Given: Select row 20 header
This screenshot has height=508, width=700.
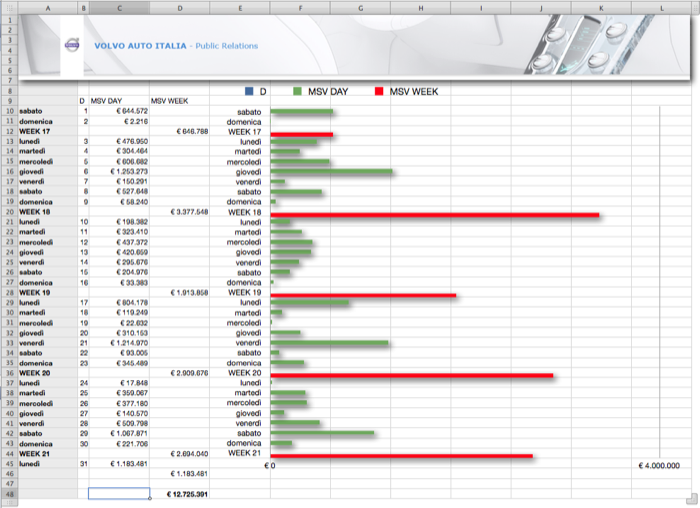Looking at the screenshot, I should tap(8, 212).
